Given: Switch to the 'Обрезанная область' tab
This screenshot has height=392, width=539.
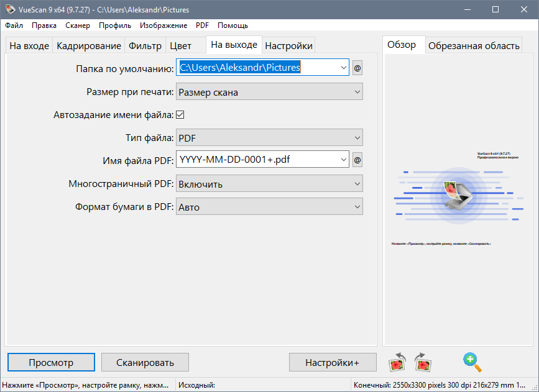Looking at the screenshot, I should (474, 46).
